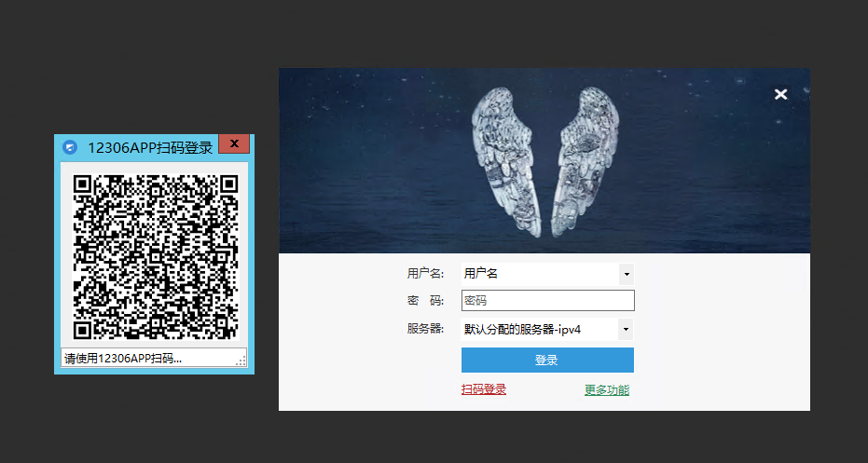This screenshot has height=463, width=868.
Task: Click the 12306APP扫码登录 window title text
Action: (x=150, y=148)
